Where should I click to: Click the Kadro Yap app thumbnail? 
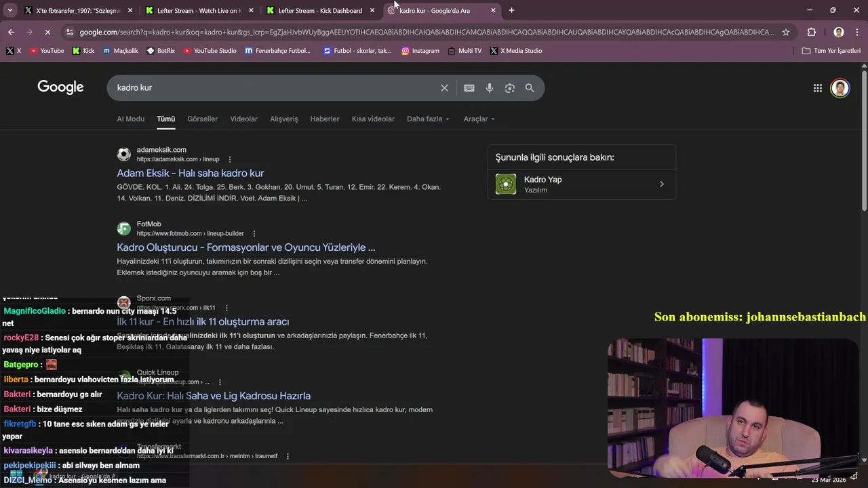tap(506, 184)
